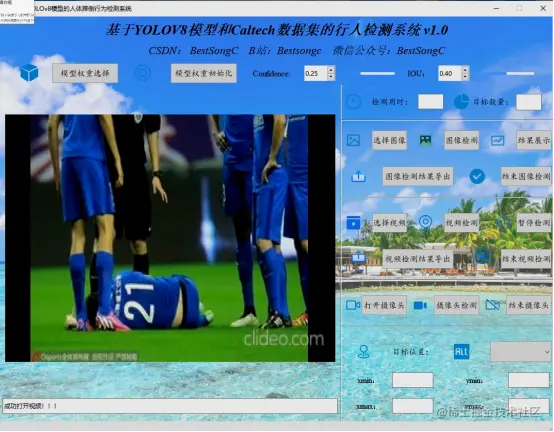
Task: Click the Confidence slider bar
Action: tap(377, 73)
